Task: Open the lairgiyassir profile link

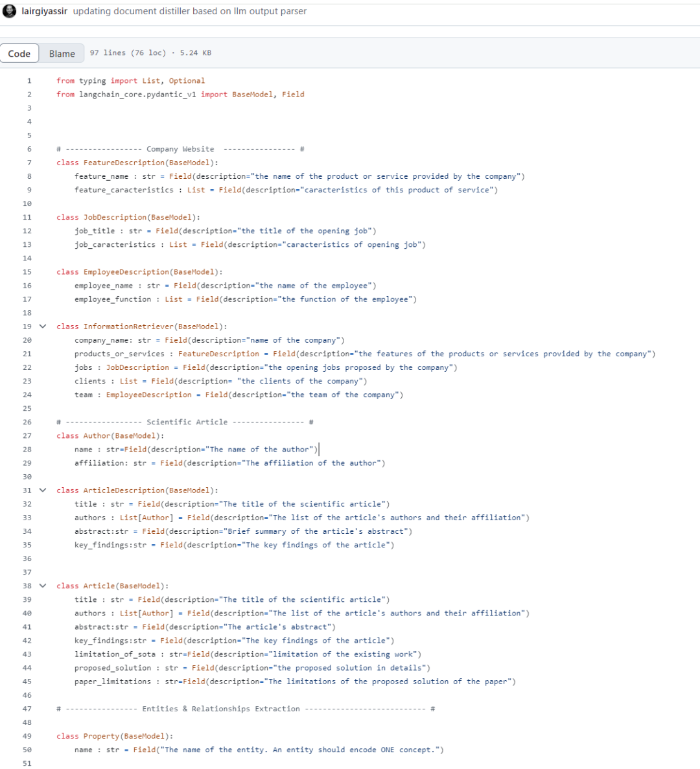Action: pyautogui.click(x=44, y=11)
